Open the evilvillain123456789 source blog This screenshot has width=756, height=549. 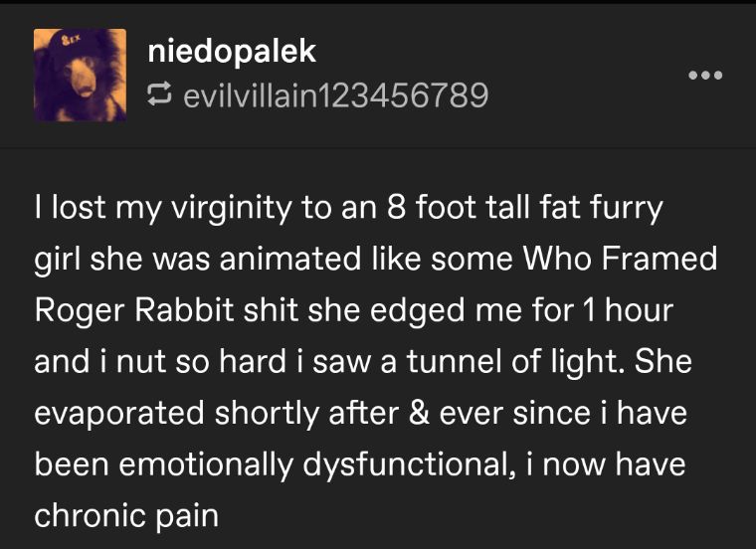pos(332,95)
